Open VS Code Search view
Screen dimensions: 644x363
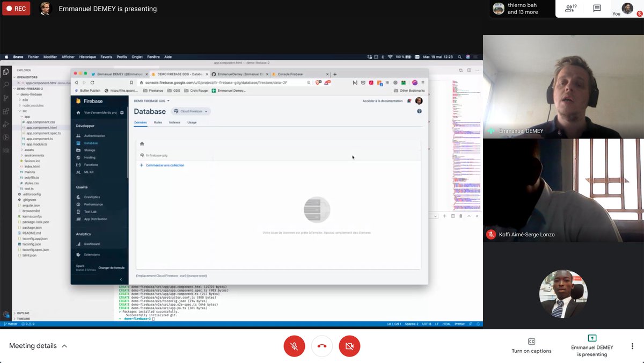(x=6, y=85)
